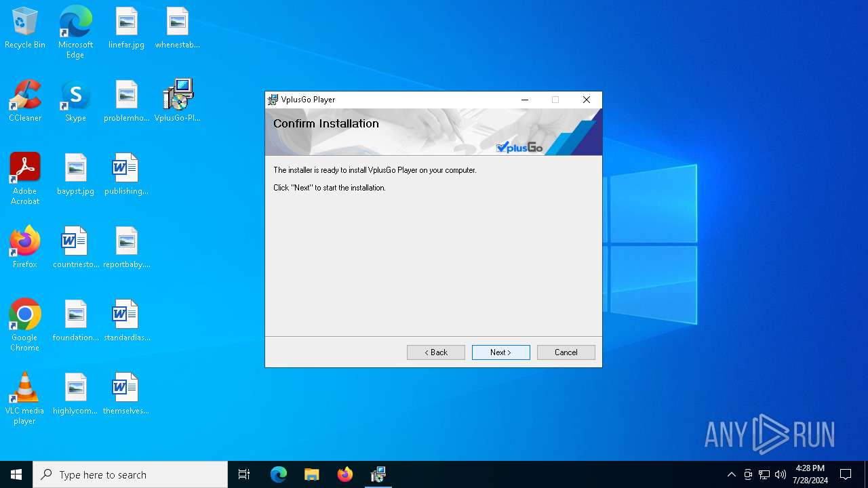Show hidden system tray icons

[731, 474]
